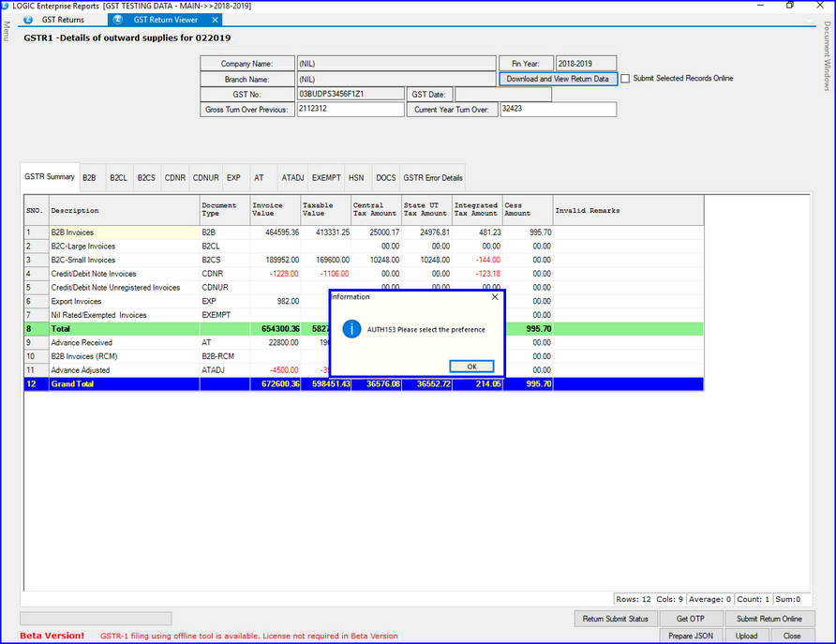Click the Prepare JSON button
This screenshot has height=644, width=836.
[691, 636]
